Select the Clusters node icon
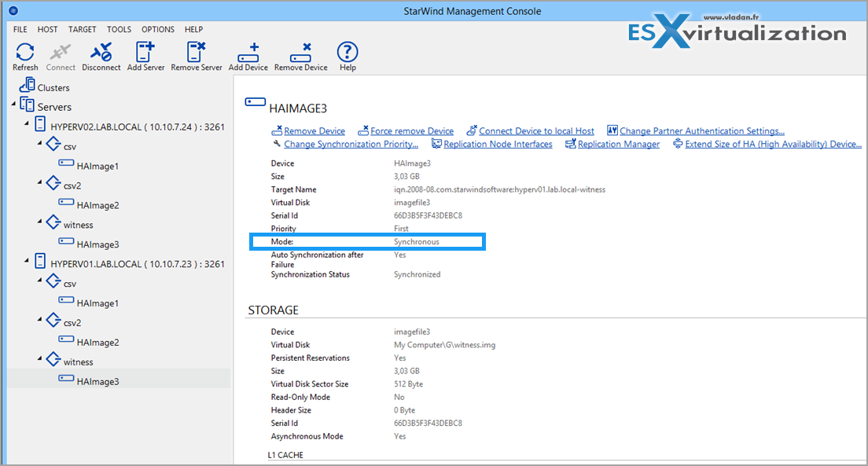The width and height of the screenshot is (868, 466). coord(26,86)
